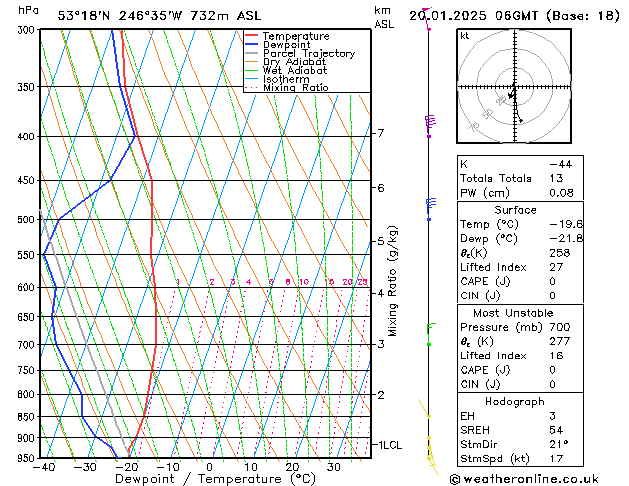Screen dimensions: 629x486
Task: Click the -40 temperature axis label
Action: pyautogui.click(x=43, y=467)
